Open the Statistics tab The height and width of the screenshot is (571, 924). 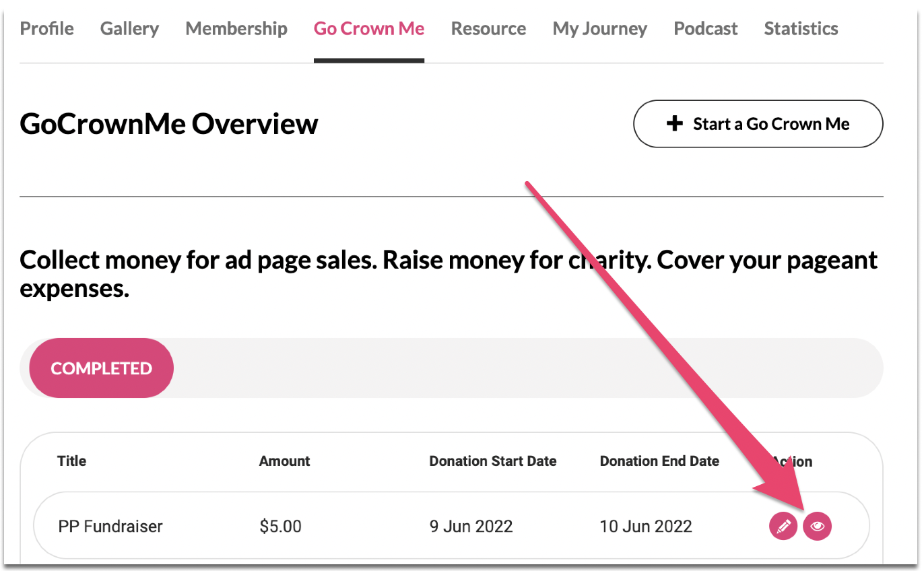(801, 29)
